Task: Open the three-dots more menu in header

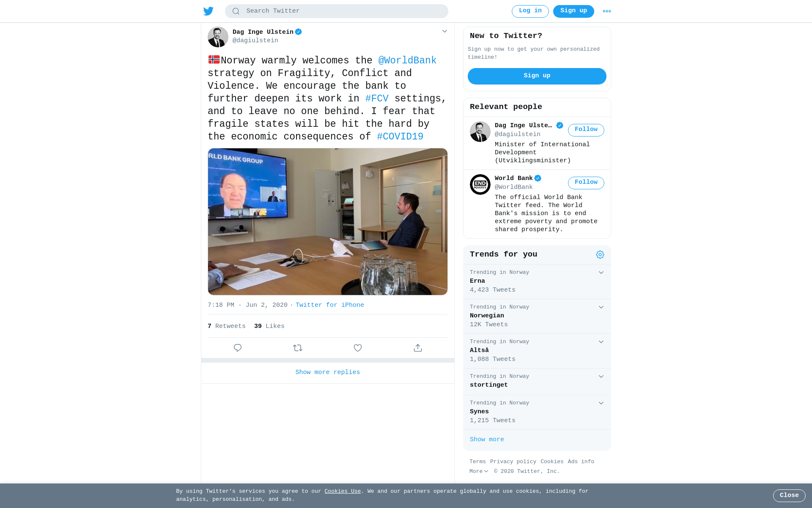Action: coord(606,11)
